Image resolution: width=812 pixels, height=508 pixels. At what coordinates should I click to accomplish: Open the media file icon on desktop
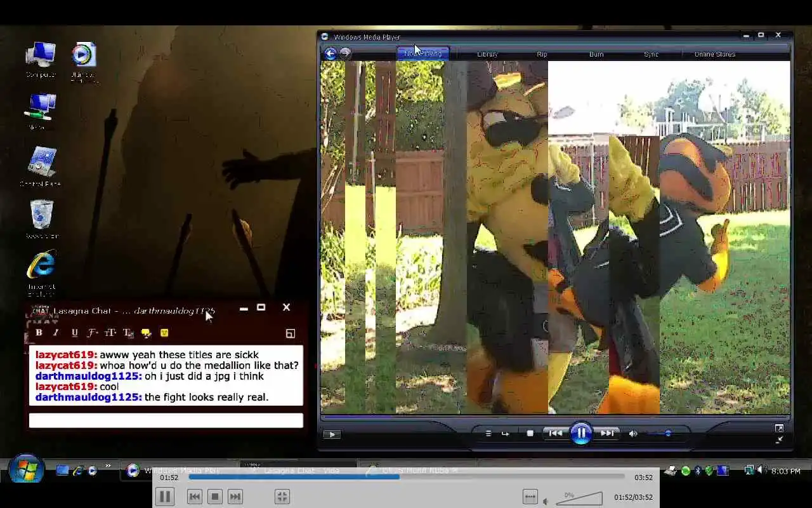(83, 62)
